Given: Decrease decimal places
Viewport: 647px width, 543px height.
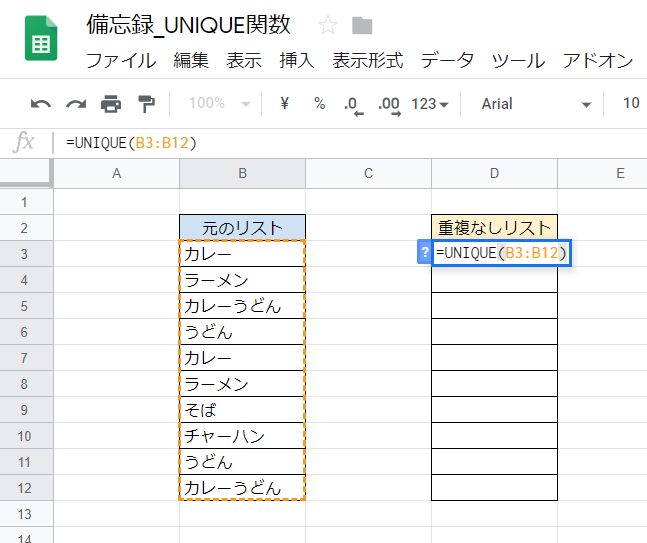Looking at the screenshot, I should pyautogui.click(x=353, y=106).
